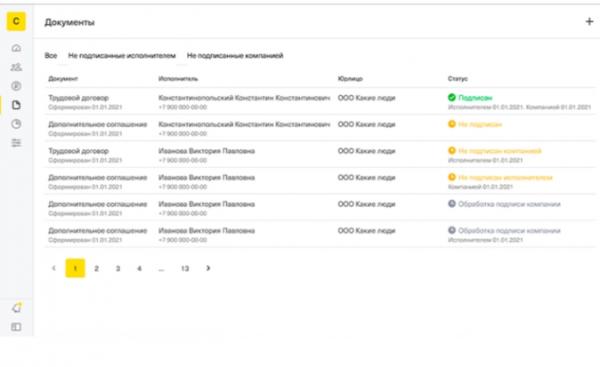
Task: Click the Не подписан исполнителем status
Action: (505, 178)
